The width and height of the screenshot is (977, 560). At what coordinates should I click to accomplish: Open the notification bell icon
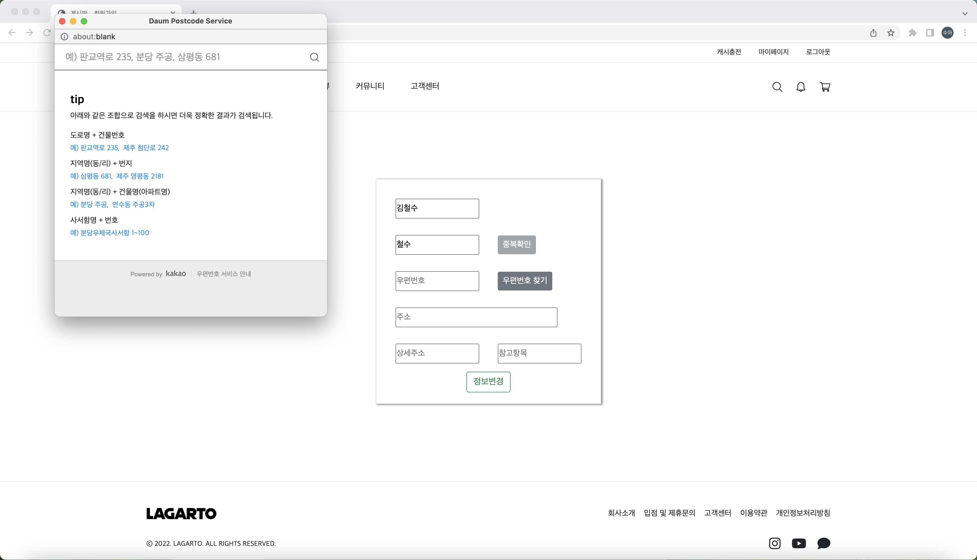tap(801, 87)
